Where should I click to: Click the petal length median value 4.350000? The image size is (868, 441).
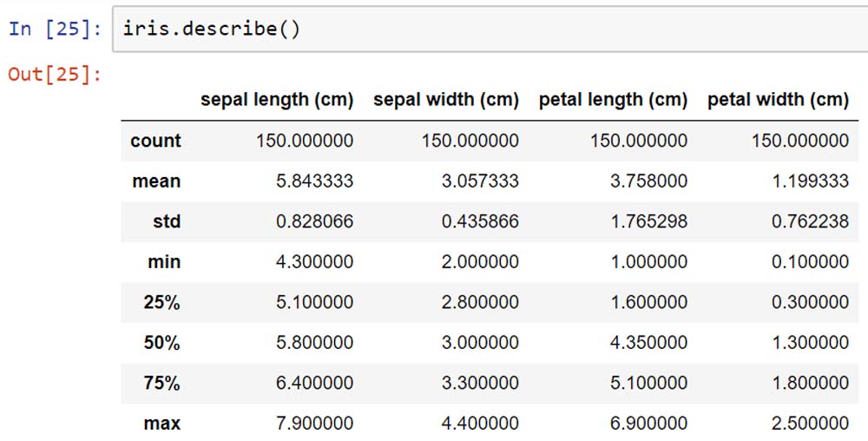[648, 343]
